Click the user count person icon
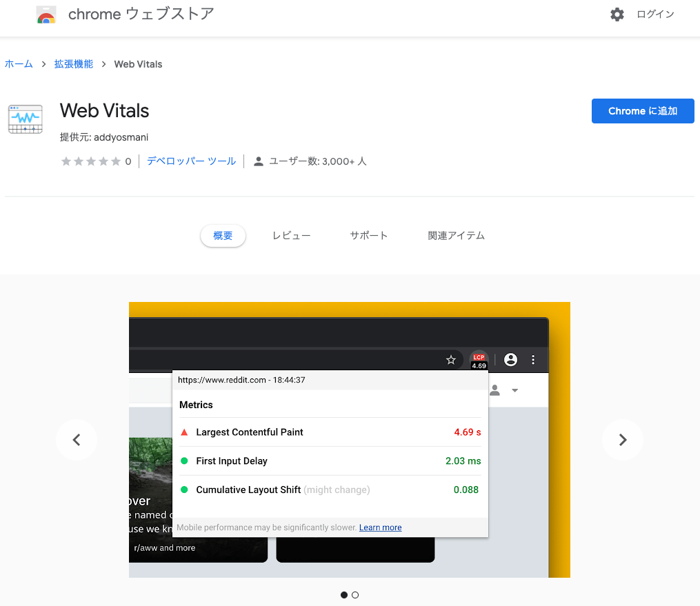The width and height of the screenshot is (700, 606). click(x=259, y=161)
